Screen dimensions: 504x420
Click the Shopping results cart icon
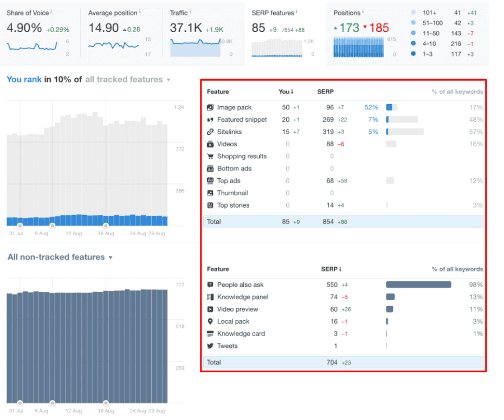tap(210, 156)
